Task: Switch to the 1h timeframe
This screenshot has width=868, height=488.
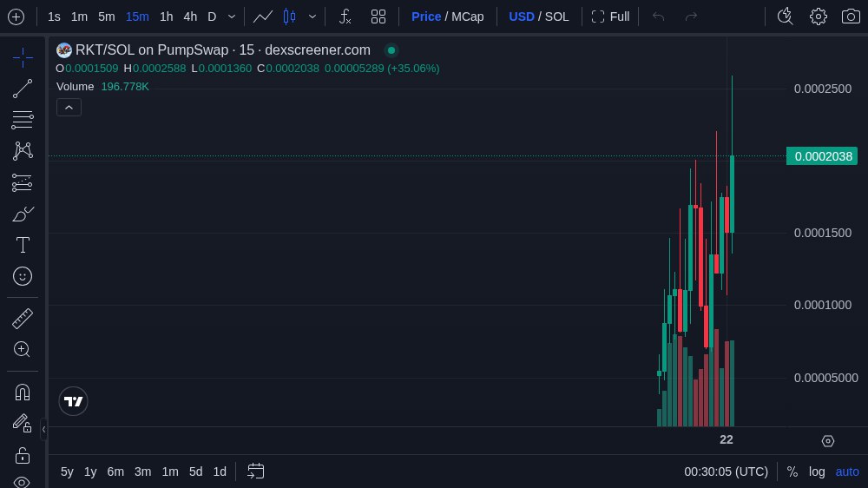Action: pyautogui.click(x=166, y=16)
